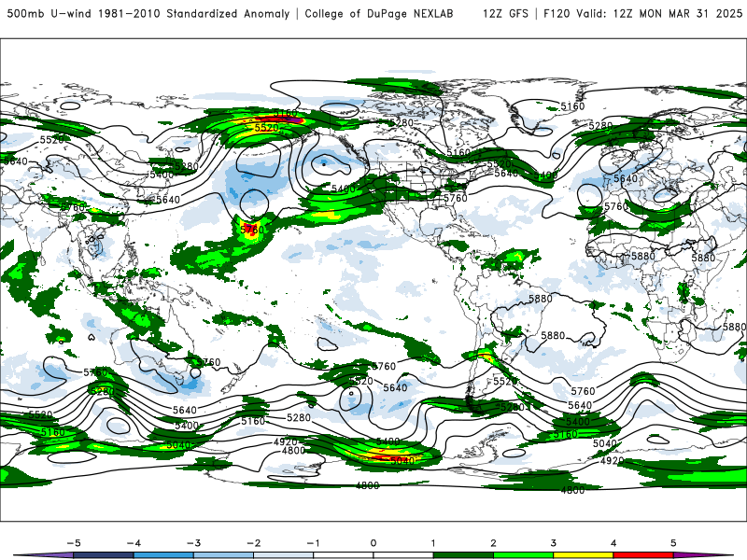Click the '-5' tick label on the colorbar
The height and width of the screenshot is (560, 747).
[x=74, y=543]
